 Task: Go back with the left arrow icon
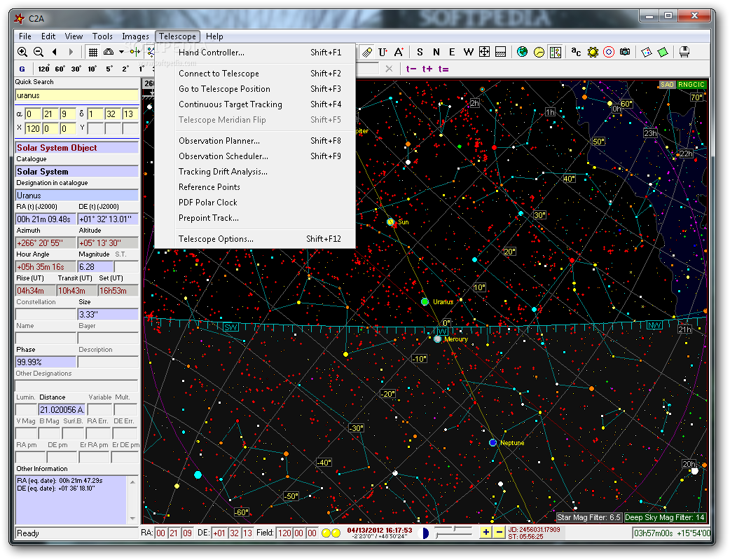pyautogui.click(x=55, y=52)
